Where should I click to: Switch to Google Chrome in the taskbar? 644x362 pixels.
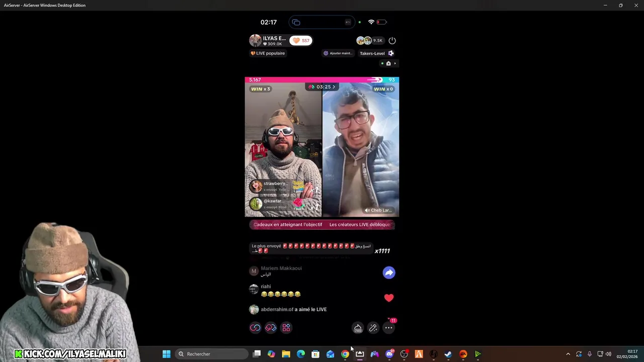tap(345, 354)
